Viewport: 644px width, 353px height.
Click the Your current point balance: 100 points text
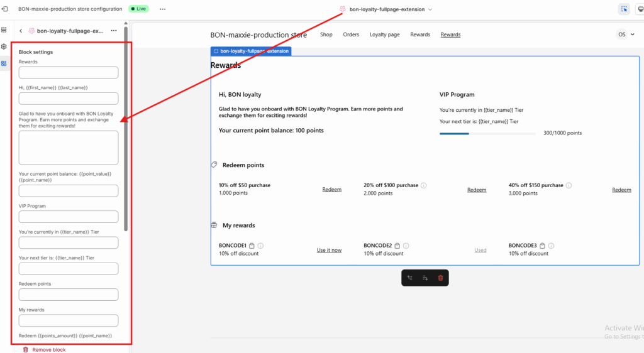(271, 131)
